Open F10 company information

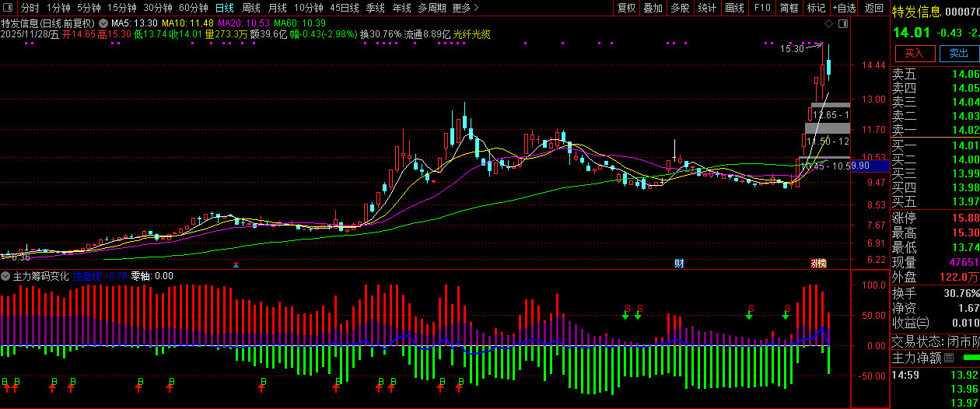pyautogui.click(x=762, y=8)
